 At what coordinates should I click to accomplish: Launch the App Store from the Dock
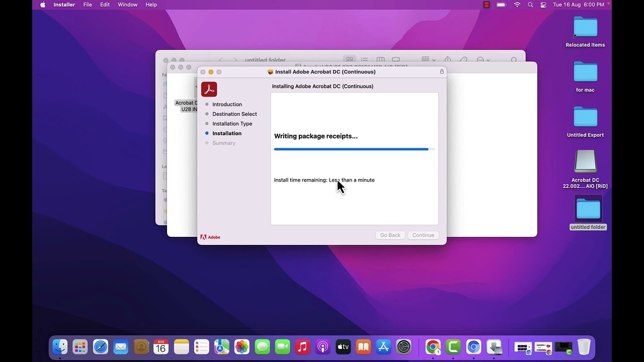[x=383, y=346]
